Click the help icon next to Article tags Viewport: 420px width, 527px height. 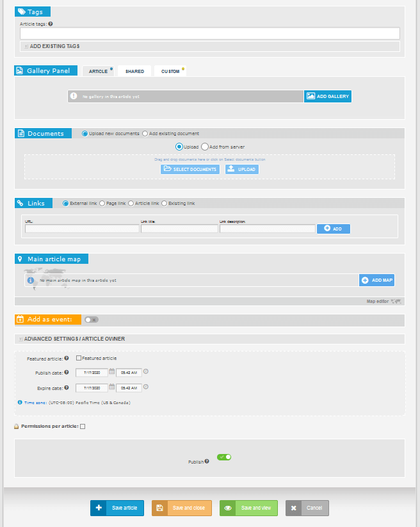point(51,24)
